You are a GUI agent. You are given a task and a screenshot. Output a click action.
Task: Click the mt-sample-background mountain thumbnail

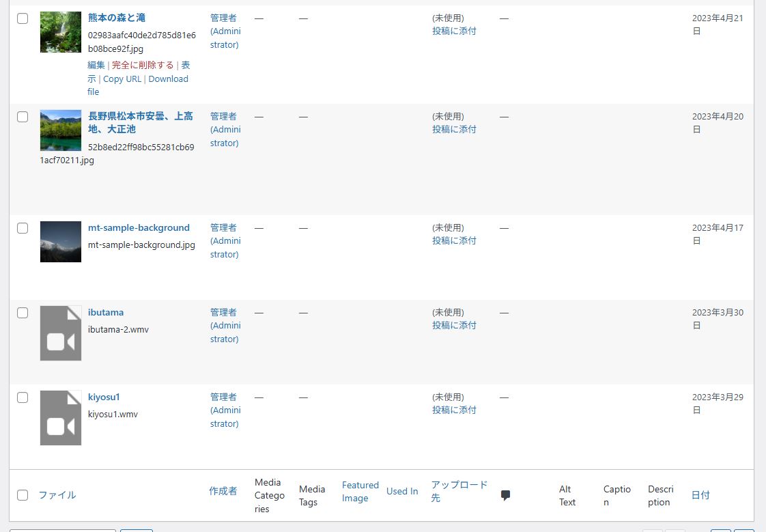click(x=60, y=242)
